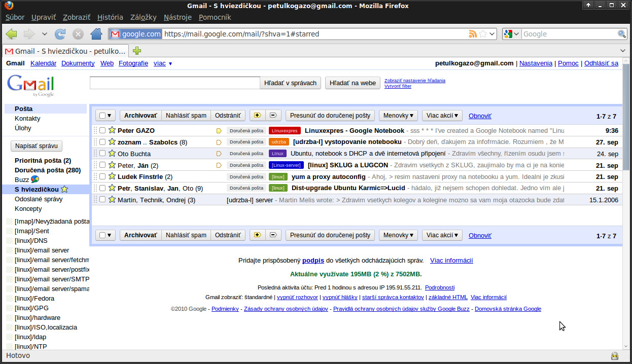Click the RSS feed icon in address bar
The width and height of the screenshot is (632, 364).
[473, 34]
